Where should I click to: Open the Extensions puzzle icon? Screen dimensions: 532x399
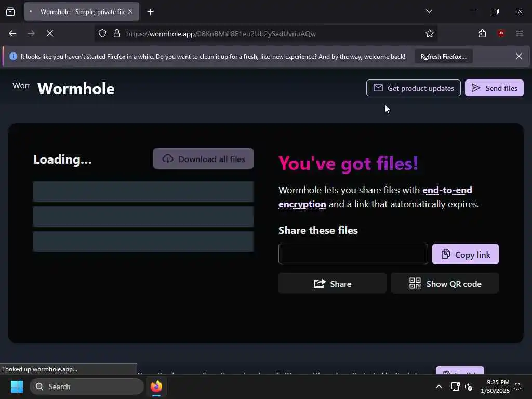point(482,33)
